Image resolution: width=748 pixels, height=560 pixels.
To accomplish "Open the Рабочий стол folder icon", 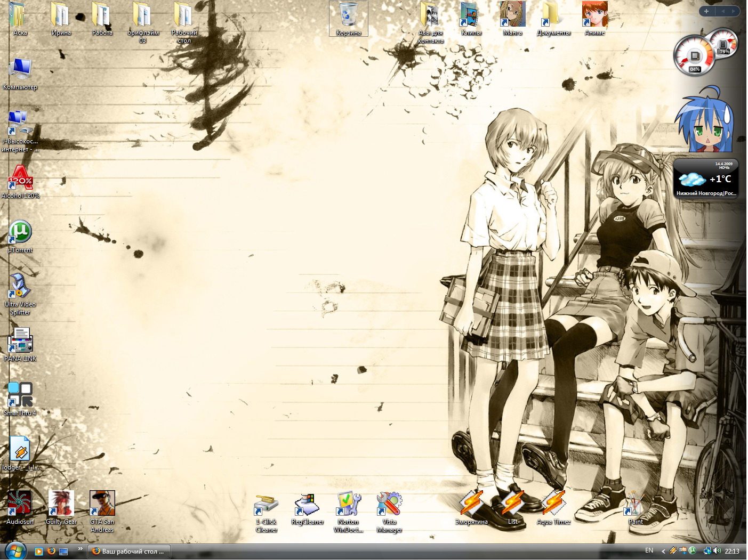I will (184, 22).
